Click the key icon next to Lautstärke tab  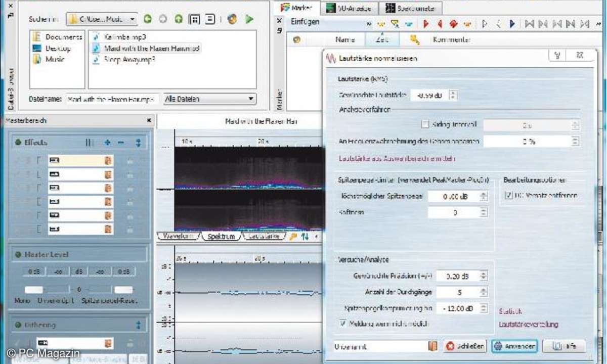point(293,236)
